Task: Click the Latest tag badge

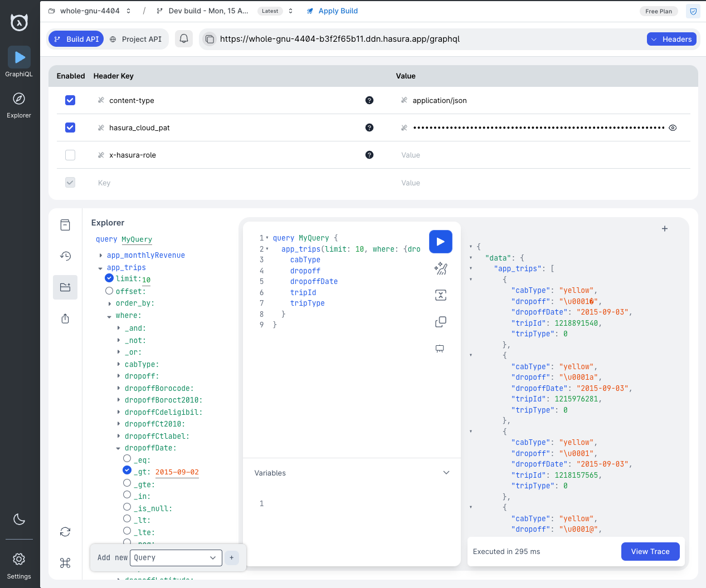Action: coord(270,11)
